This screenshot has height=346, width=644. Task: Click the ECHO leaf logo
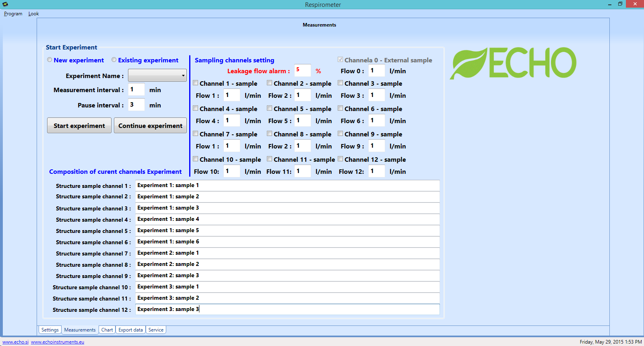pyautogui.click(x=513, y=63)
